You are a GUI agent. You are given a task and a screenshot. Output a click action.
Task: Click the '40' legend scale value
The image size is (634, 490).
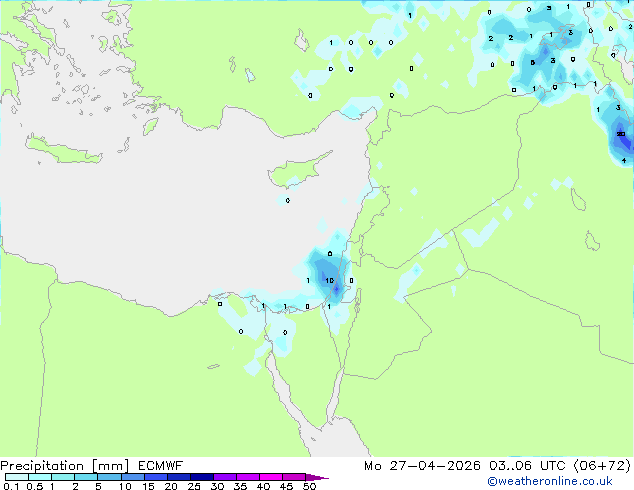point(263,486)
